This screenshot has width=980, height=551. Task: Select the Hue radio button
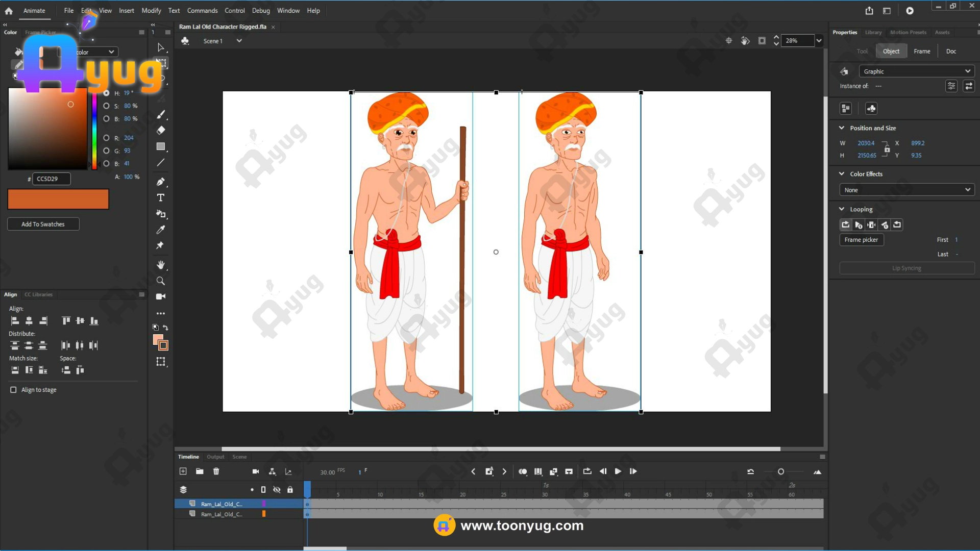click(x=106, y=93)
